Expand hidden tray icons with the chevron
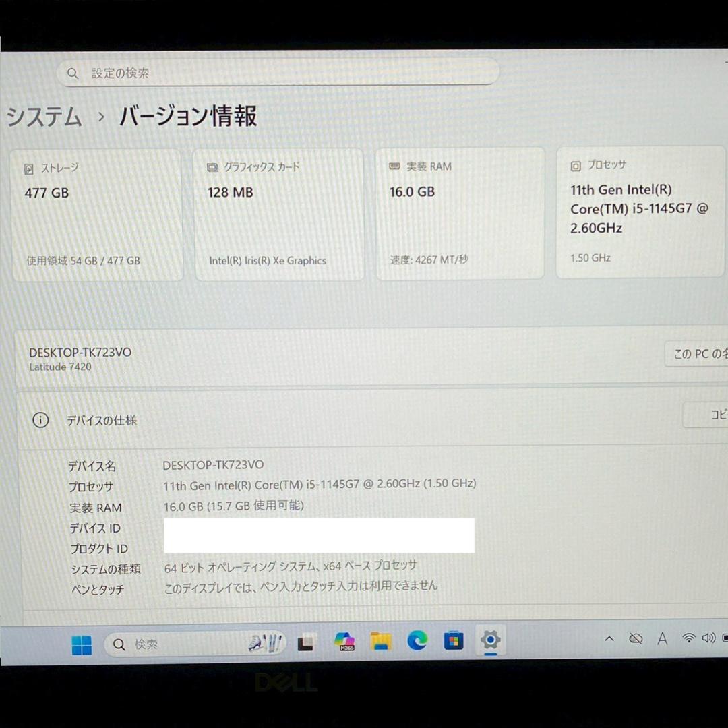 click(x=609, y=638)
